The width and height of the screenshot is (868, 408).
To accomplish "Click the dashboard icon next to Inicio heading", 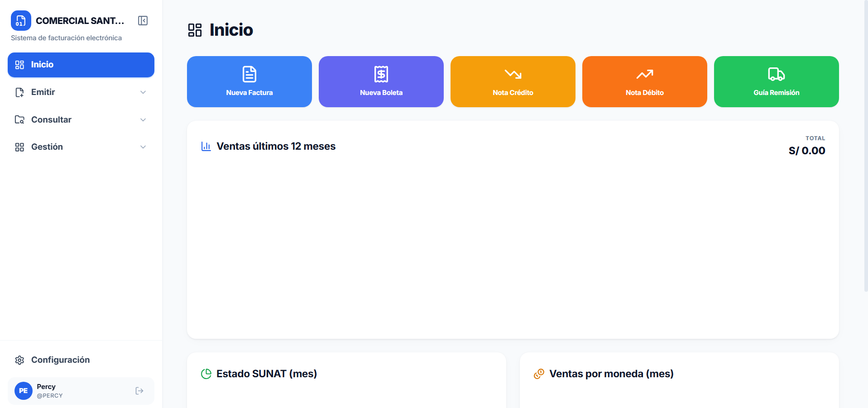I will pos(195,30).
